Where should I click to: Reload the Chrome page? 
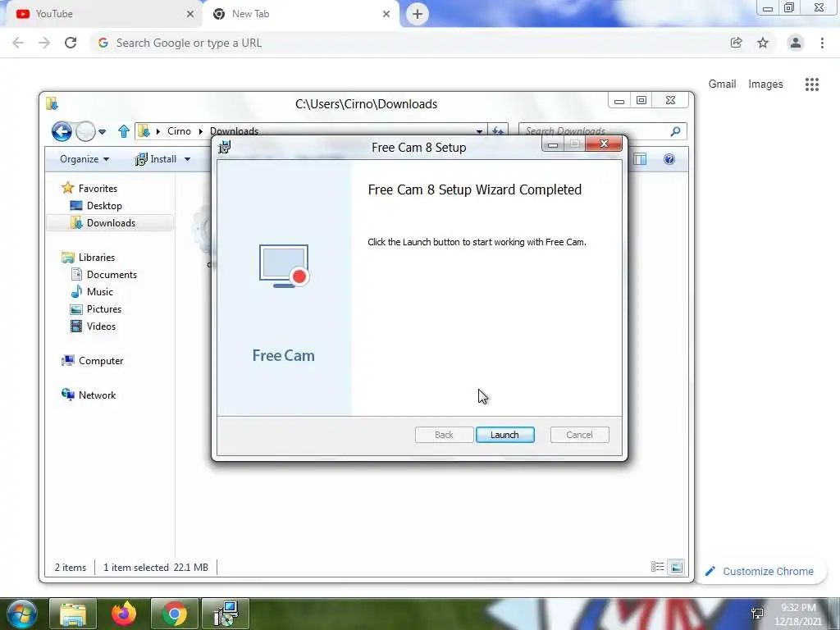coord(71,43)
